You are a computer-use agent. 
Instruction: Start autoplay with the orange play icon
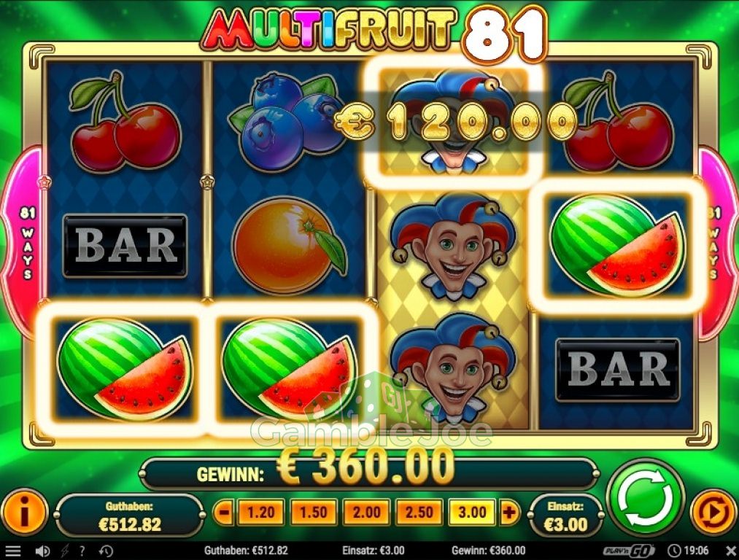click(x=713, y=513)
